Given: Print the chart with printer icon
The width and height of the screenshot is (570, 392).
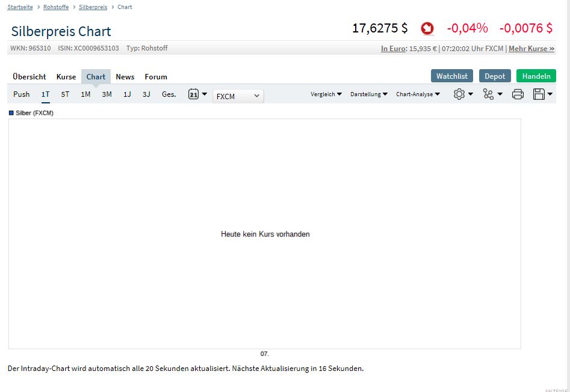Looking at the screenshot, I should [518, 94].
